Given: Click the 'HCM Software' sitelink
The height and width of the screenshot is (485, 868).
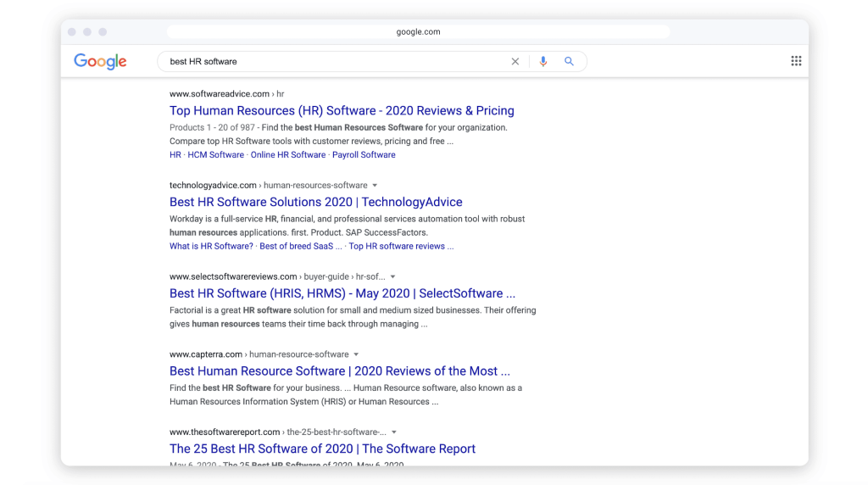Looking at the screenshot, I should (x=215, y=155).
